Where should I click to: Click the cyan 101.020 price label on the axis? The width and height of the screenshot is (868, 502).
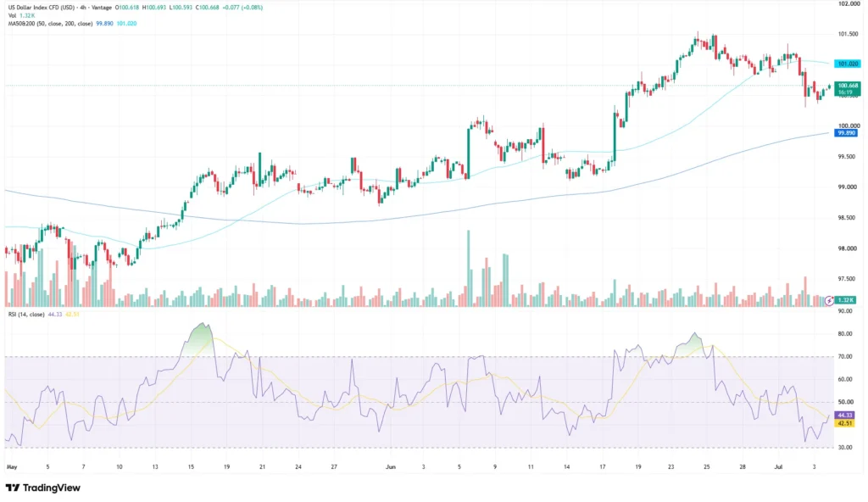848,64
